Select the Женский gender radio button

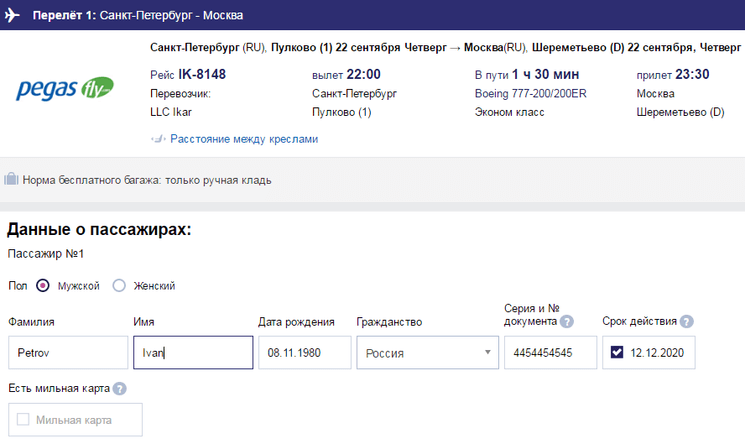[119, 286]
